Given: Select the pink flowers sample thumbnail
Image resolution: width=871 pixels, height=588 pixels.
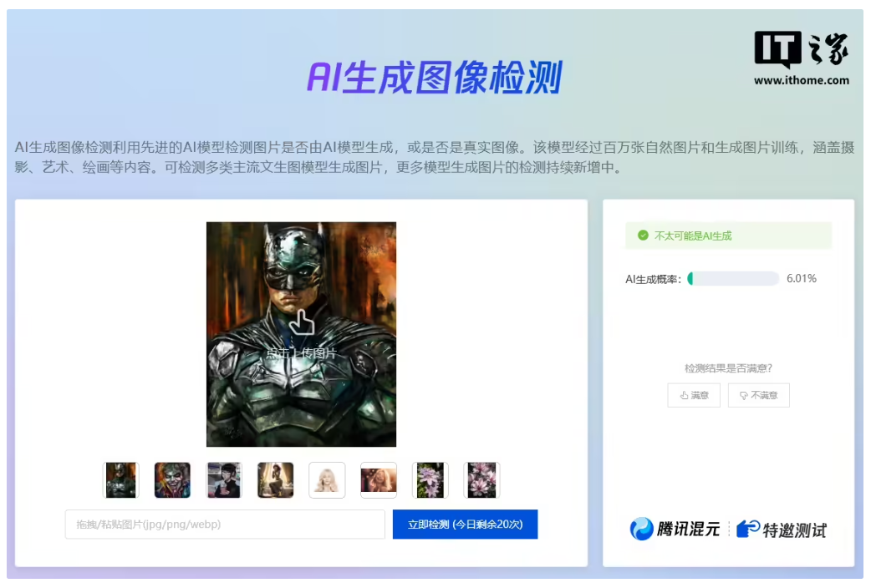Looking at the screenshot, I should tap(481, 479).
